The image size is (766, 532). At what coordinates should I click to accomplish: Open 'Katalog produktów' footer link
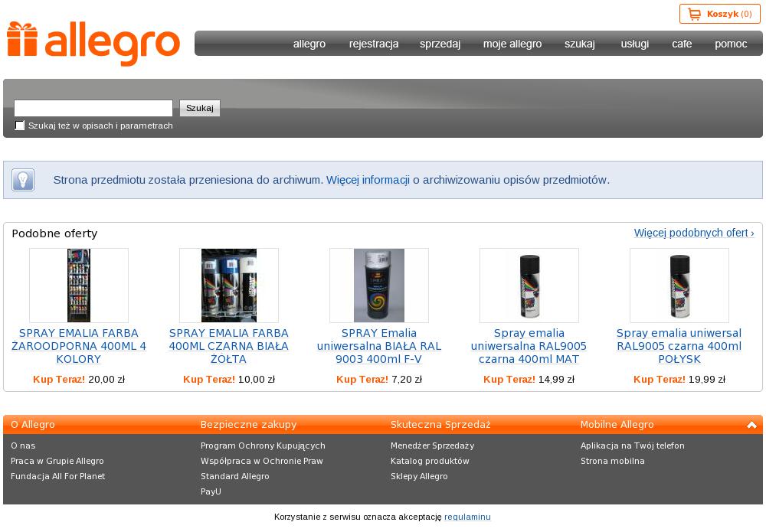click(430, 461)
